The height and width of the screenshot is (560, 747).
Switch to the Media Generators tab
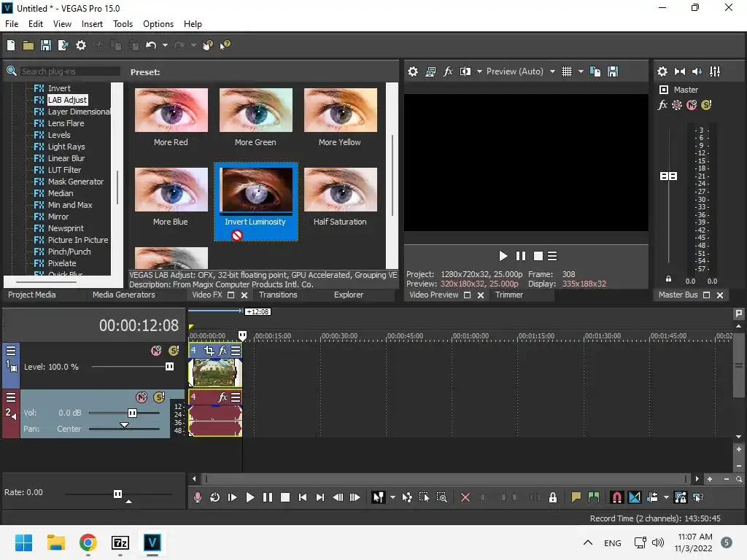pos(124,295)
